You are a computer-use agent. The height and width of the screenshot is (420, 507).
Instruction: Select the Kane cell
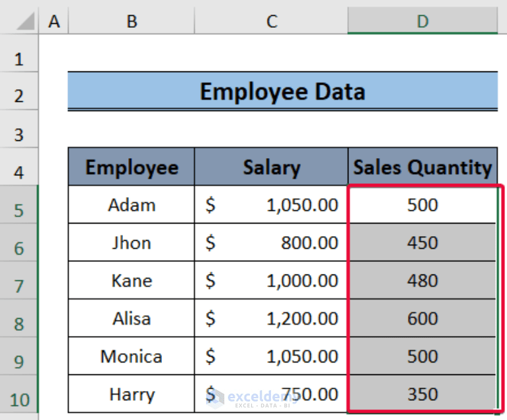tap(132, 280)
